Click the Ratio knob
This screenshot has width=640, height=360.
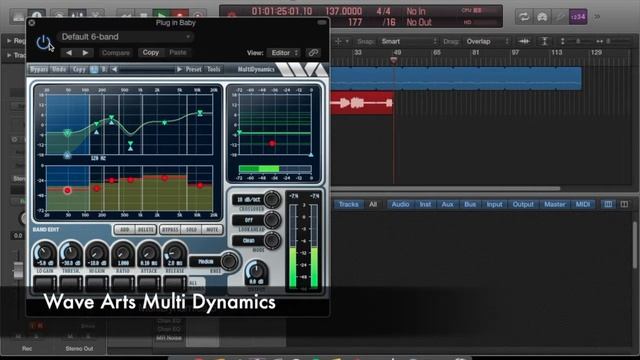point(123,253)
